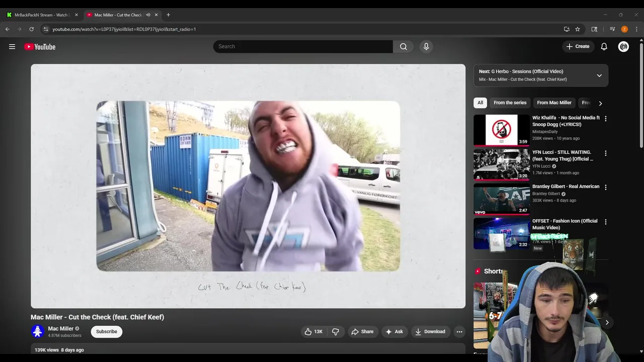Open more actions menu under the video
Screen dimensions: 644x362
point(459,331)
